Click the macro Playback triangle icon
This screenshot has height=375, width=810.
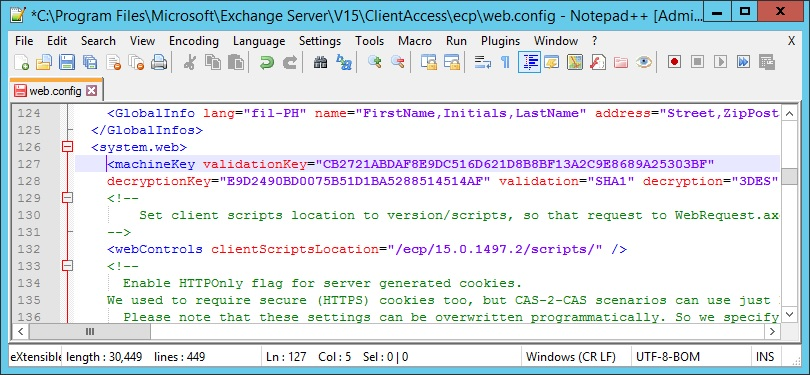(x=720, y=62)
